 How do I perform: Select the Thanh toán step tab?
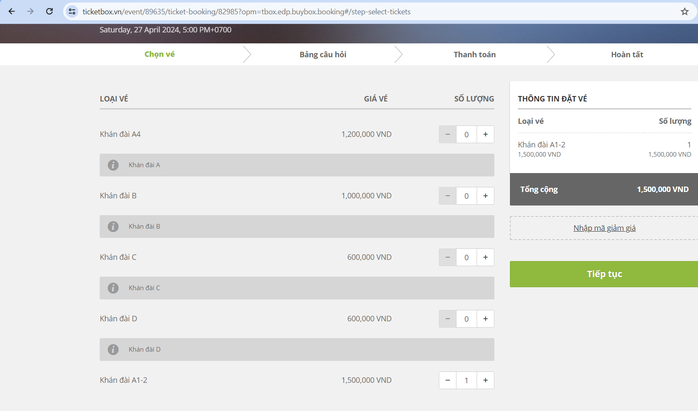(x=475, y=54)
